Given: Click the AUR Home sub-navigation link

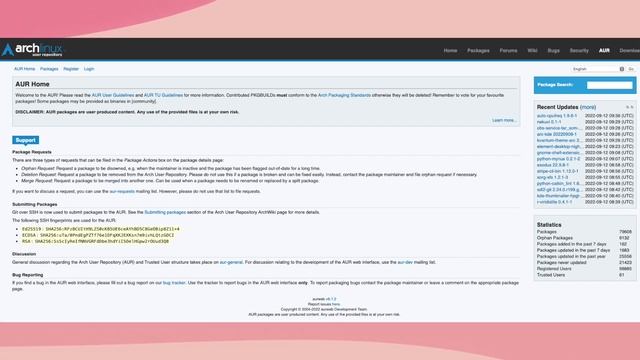Looking at the screenshot, I should coord(24,69).
